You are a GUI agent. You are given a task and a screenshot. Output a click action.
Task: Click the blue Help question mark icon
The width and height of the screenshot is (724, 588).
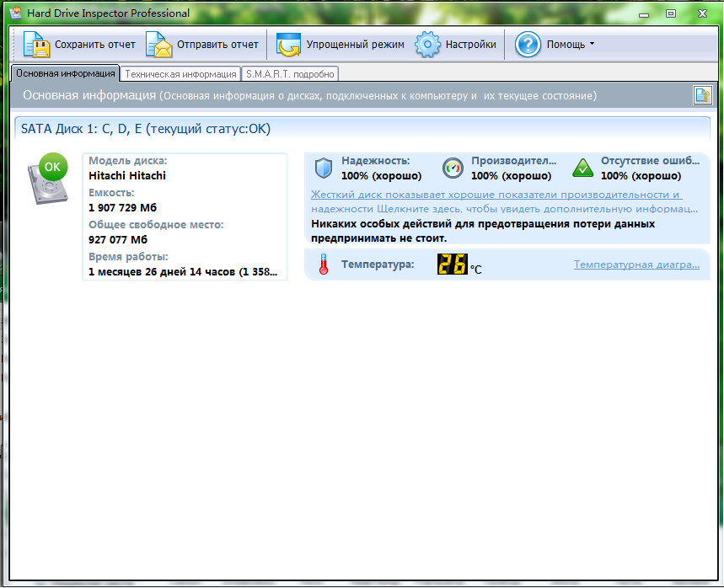point(528,45)
